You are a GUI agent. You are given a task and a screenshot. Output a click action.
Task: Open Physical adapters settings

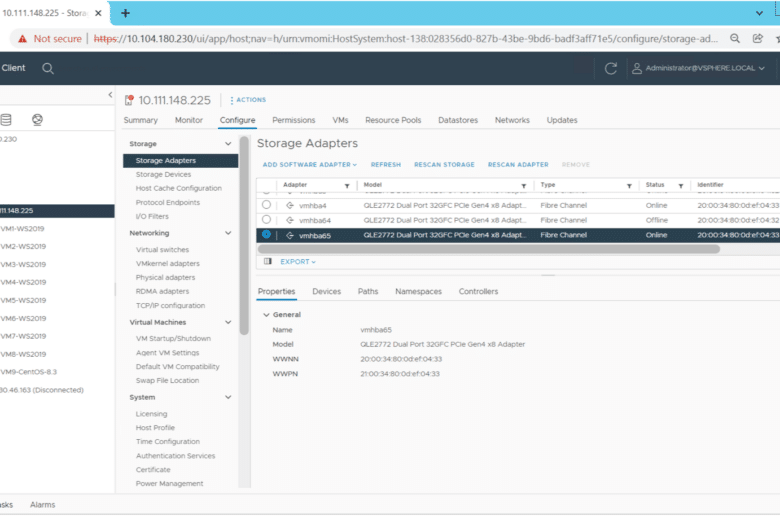click(165, 278)
